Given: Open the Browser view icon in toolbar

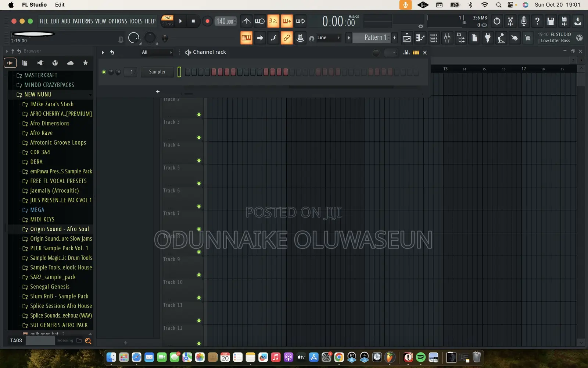Looking at the screenshot, I should coord(461,38).
